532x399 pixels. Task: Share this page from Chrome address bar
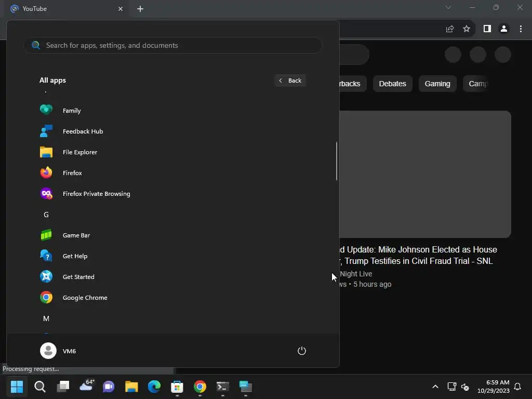[450, 29]
